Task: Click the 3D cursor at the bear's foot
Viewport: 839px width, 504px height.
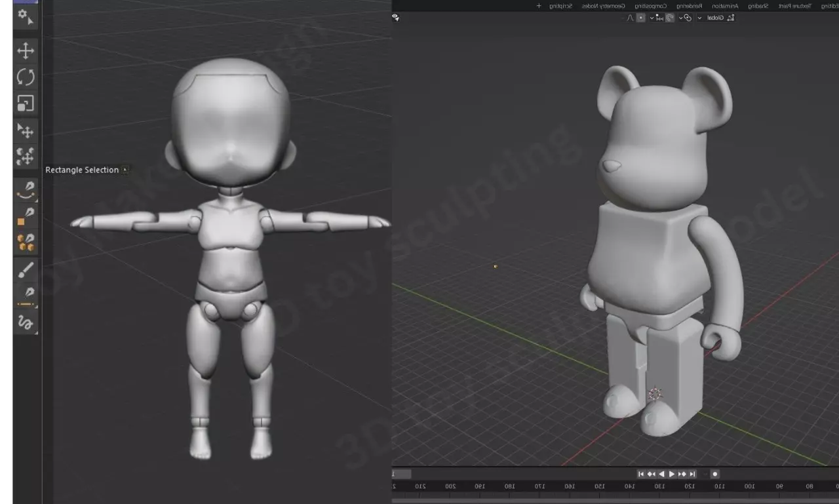Action: coord(655,394)
